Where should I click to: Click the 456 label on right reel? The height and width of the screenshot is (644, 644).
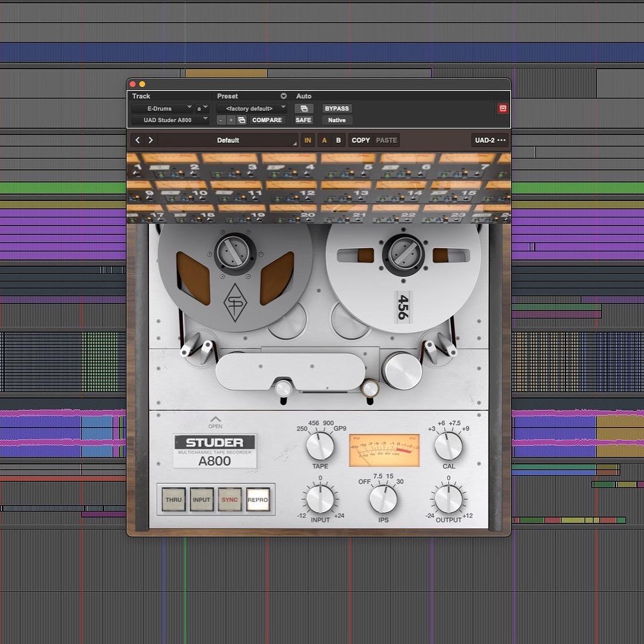coord(403,307)
